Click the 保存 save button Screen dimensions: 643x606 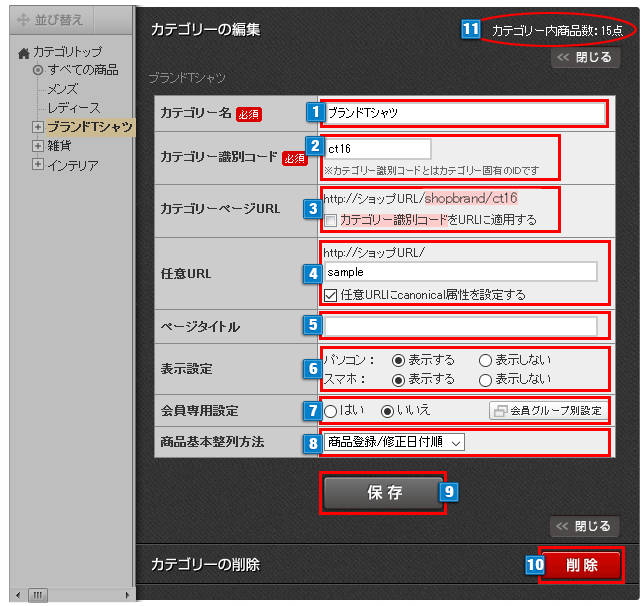382,493
